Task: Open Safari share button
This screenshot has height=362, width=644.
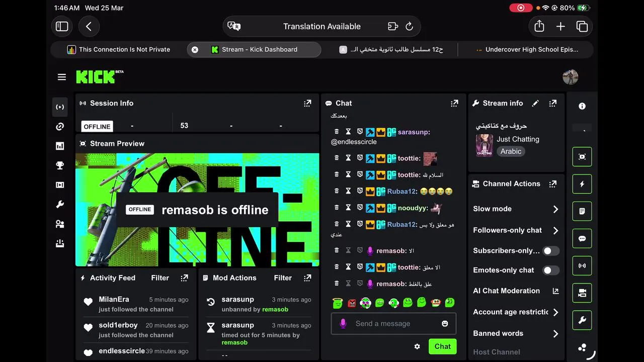Action: [x=539, y=27]
